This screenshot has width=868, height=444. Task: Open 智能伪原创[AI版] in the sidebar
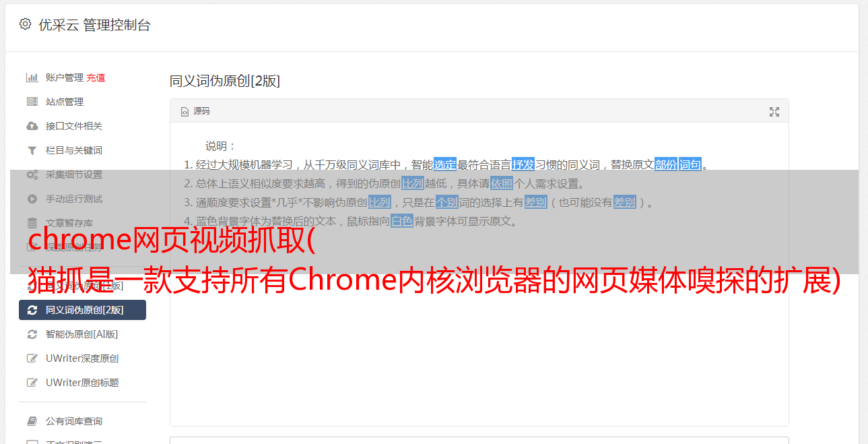point(82,334)
